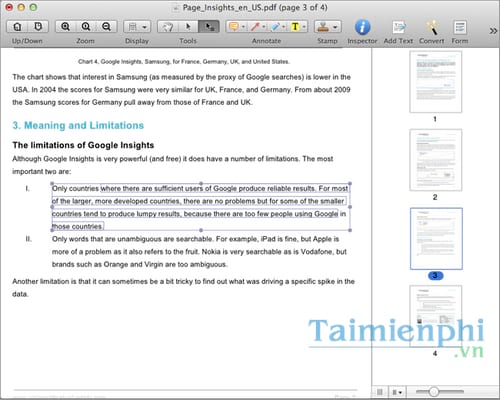Open T highlight tool dropdown arrow

(x=304, y=27)
